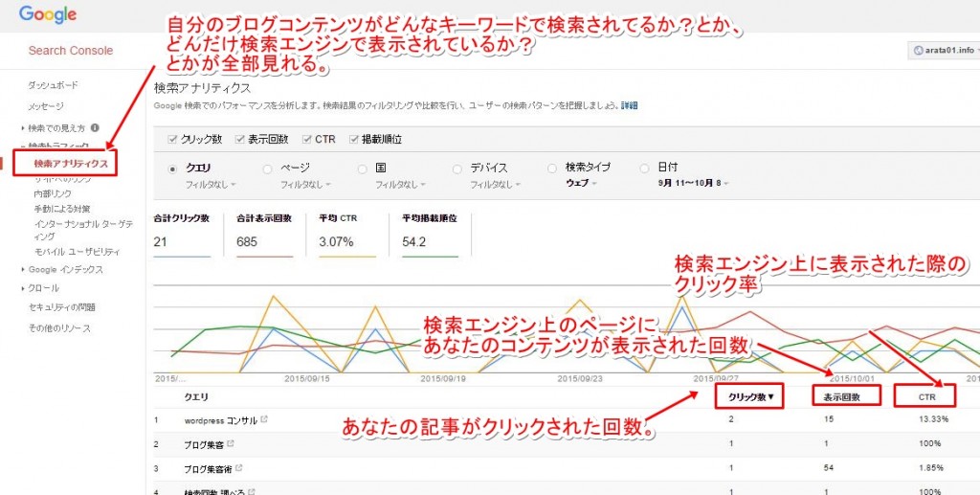Select the 国 radio button

pos(363,169)
